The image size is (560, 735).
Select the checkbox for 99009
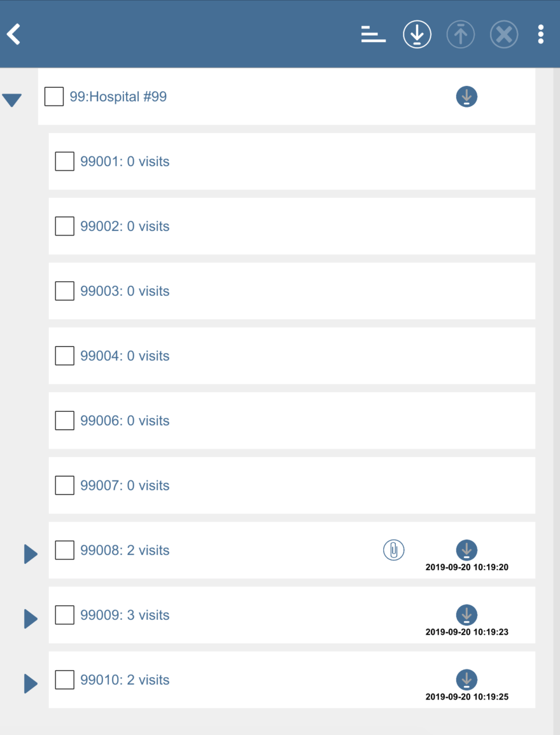pyautogui.click(x=65, y=615)
